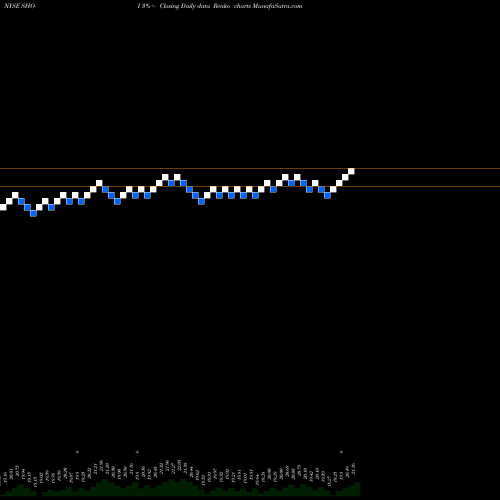Click the first white peak brick touching lower orange line
The height and width of the screenshot is (500, 500).
point(99,183)
